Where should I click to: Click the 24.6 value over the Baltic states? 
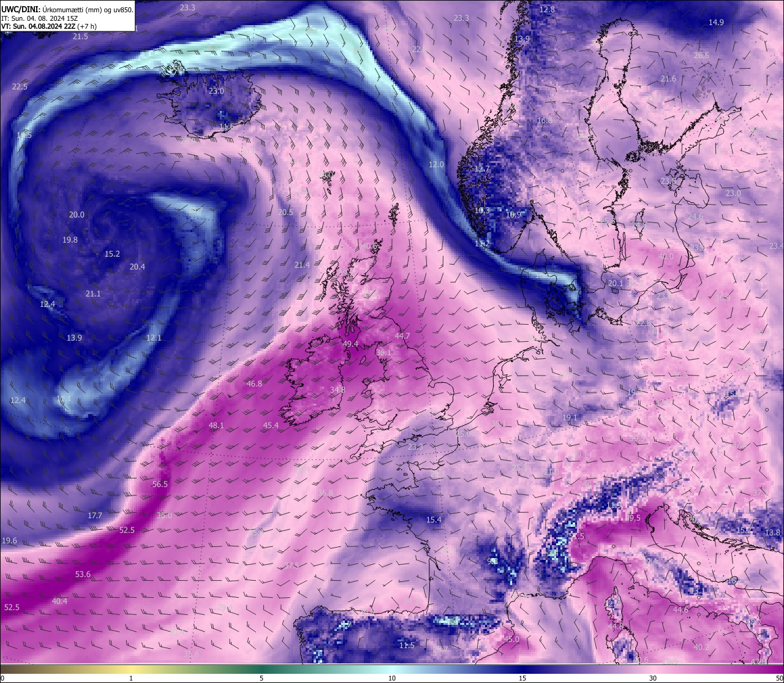(x=695, y=217)
